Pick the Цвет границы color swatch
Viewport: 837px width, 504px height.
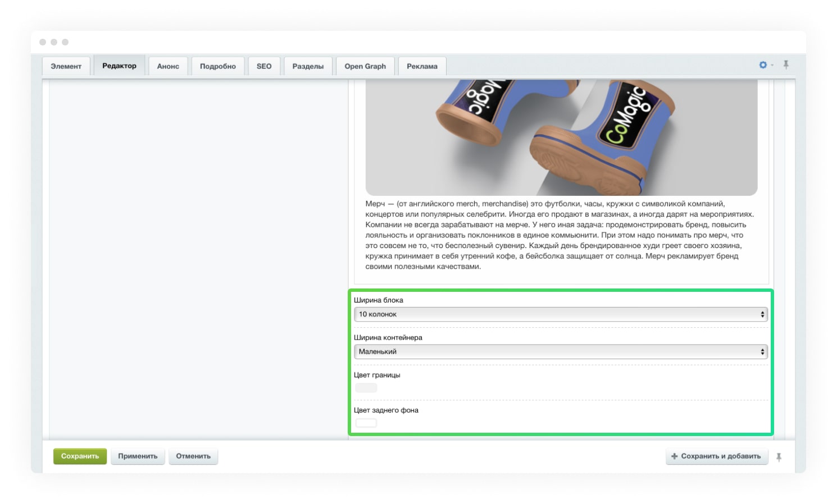click(366, 388)
